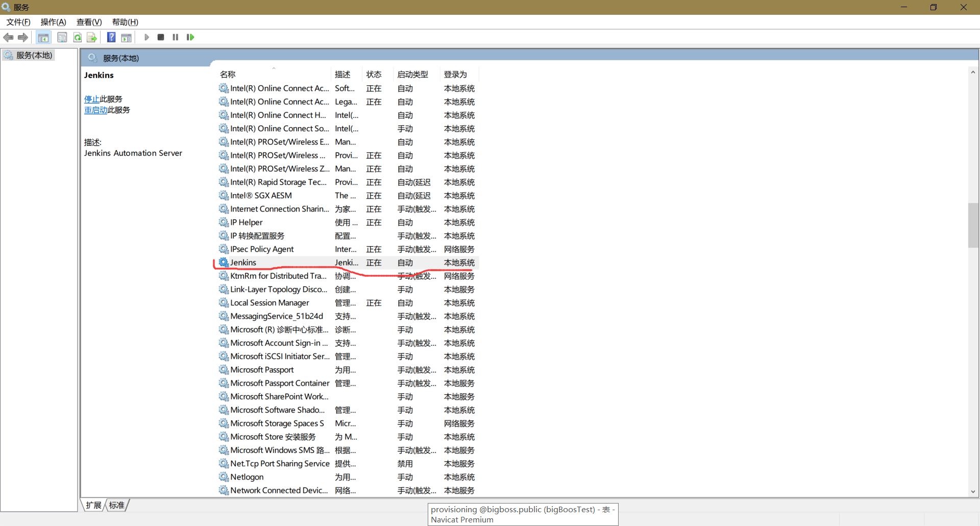Select Internet Connection Sharing service row
This screenshot has height=526, width=980.
pos(349,209)
